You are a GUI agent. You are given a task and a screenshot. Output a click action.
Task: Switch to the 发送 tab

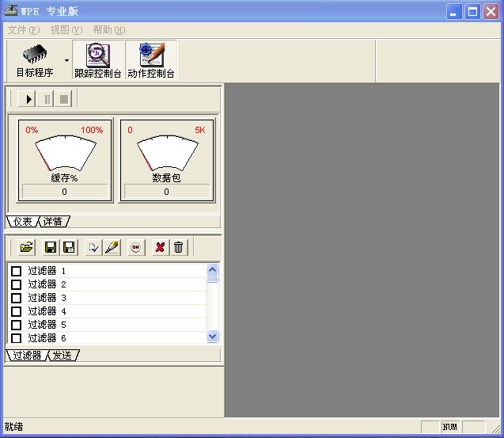click(63, 356)
